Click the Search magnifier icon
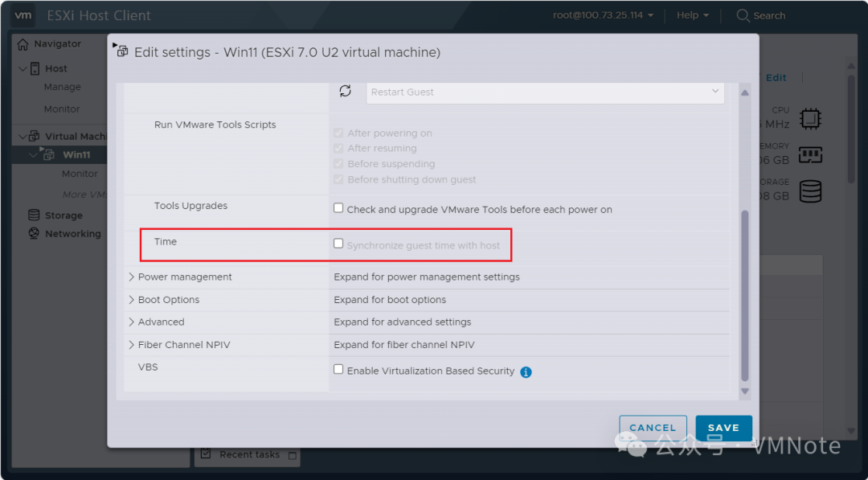The image size is (868, 480). (743, 15)
